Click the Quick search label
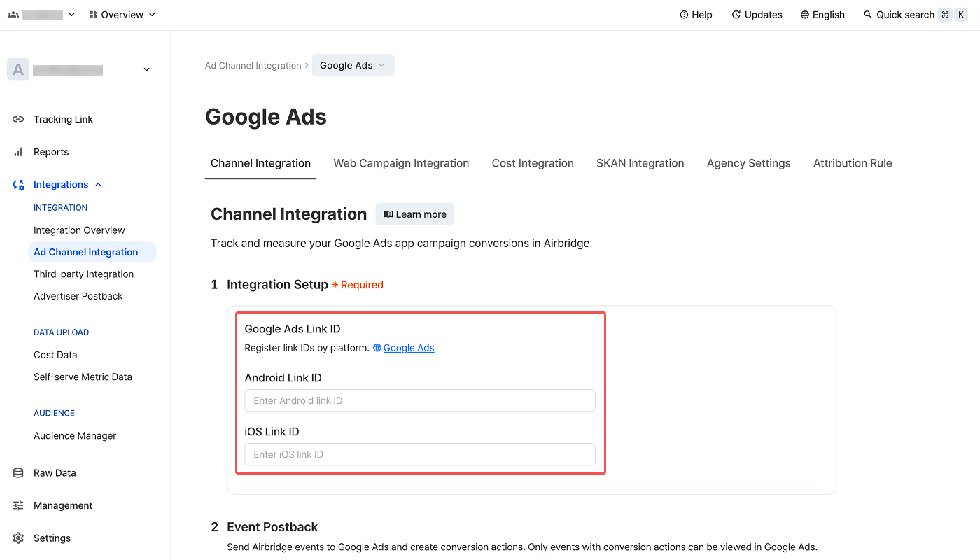Screen dimensions: 980x560 point(906,15)
